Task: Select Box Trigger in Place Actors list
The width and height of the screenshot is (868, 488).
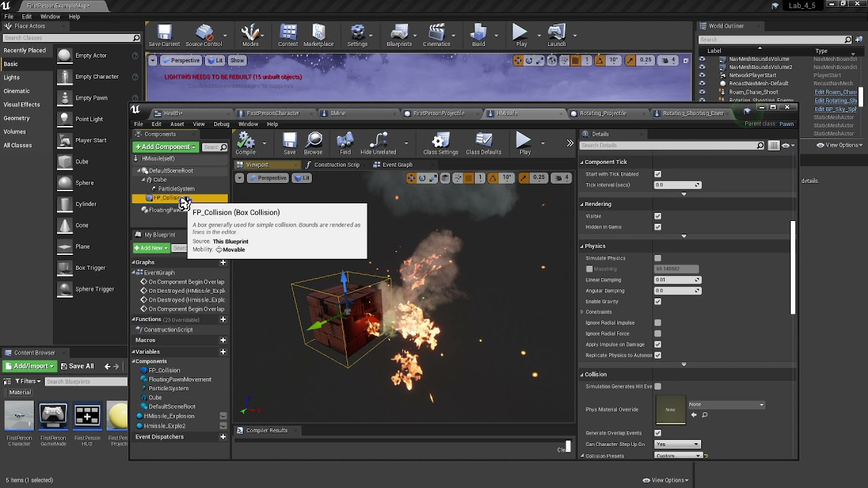Action: (90, 268)
